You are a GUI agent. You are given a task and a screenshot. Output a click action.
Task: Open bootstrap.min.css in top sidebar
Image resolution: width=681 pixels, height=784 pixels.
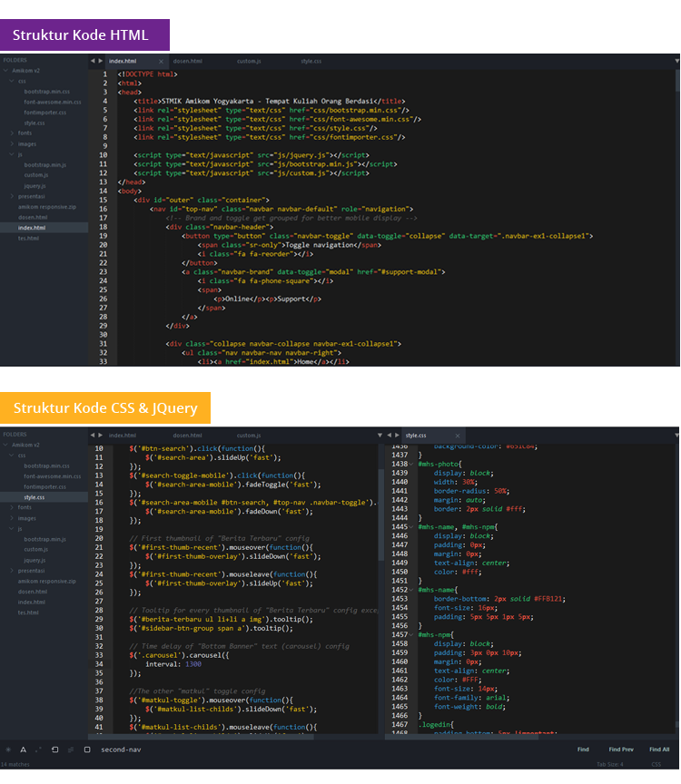tap(46, 92)
